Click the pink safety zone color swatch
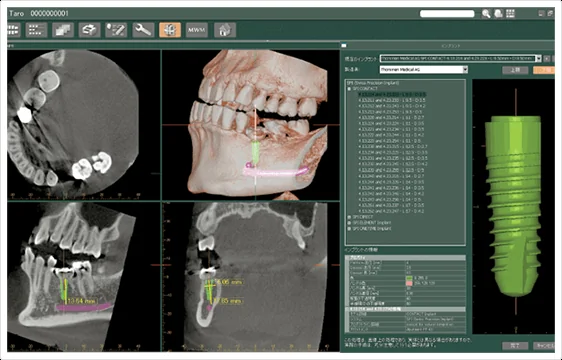 coord(409,283)
